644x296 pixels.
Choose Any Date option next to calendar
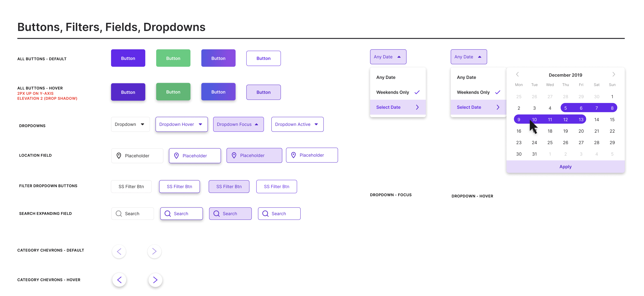pyautogui.click(x=466, y=77)
